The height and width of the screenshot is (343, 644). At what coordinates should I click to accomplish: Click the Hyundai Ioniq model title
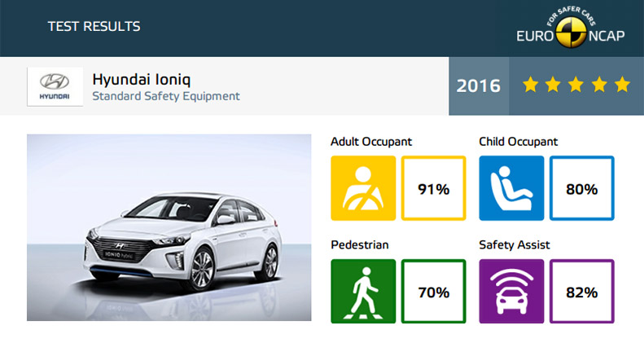coord(142,79)
